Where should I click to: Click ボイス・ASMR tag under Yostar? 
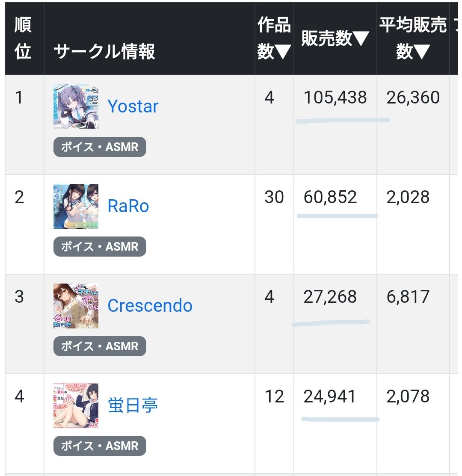click(100, 147)
